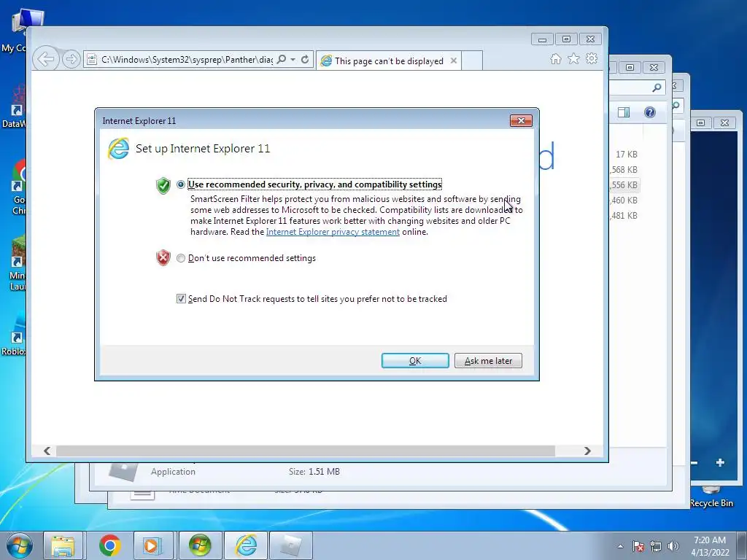Refresh the page in Internet Explorer
The image size is (747, 560).
[305, 60]
